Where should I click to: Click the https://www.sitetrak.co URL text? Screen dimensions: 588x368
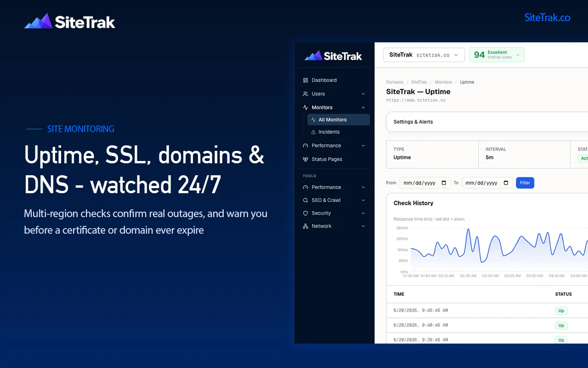[416, 100]
